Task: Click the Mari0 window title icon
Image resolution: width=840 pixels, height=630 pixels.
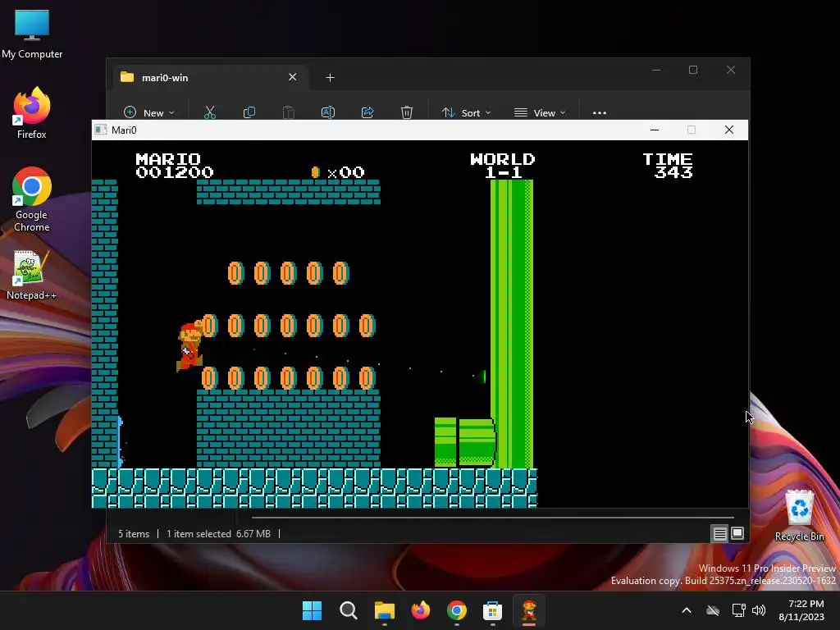Action: pos(100,130)
